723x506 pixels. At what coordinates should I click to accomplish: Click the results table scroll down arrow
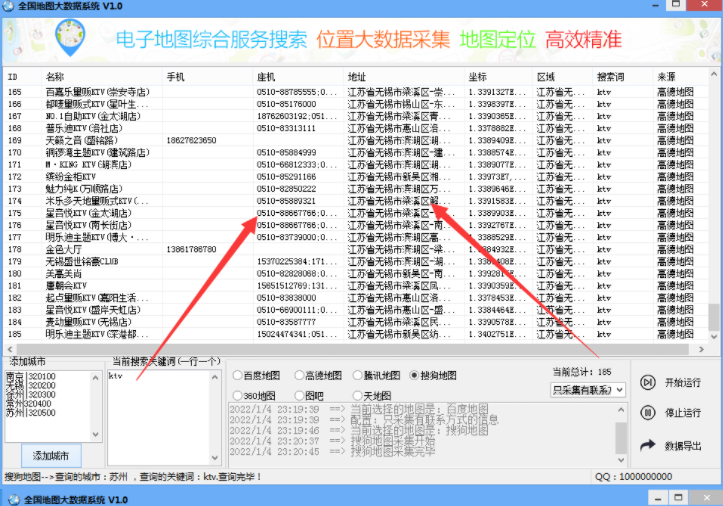pyautogui.click(x=713, y=336)
